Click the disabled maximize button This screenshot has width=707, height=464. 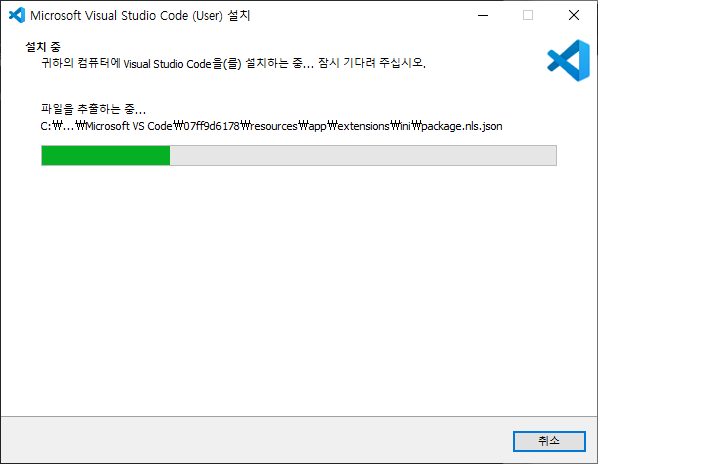528,15
